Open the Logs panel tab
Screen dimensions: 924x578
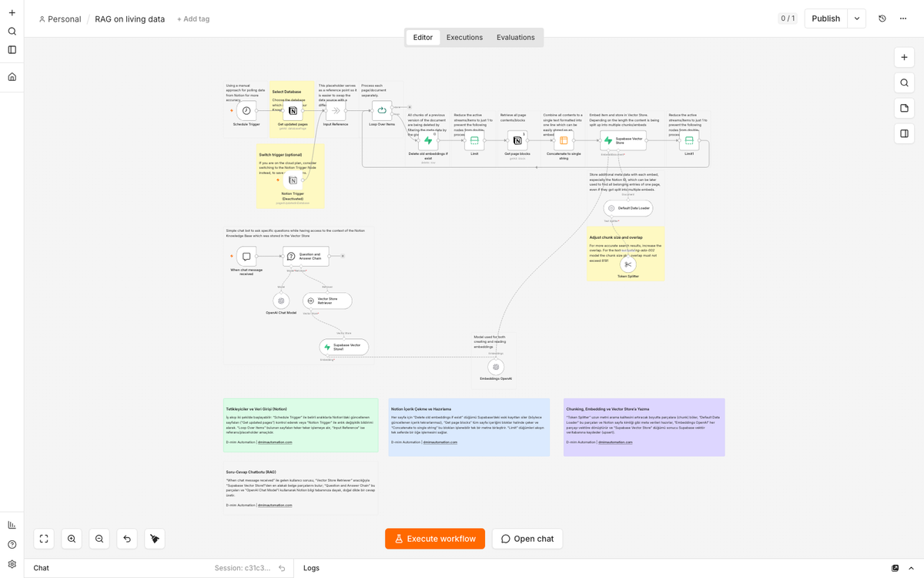[x=312, y=568]
